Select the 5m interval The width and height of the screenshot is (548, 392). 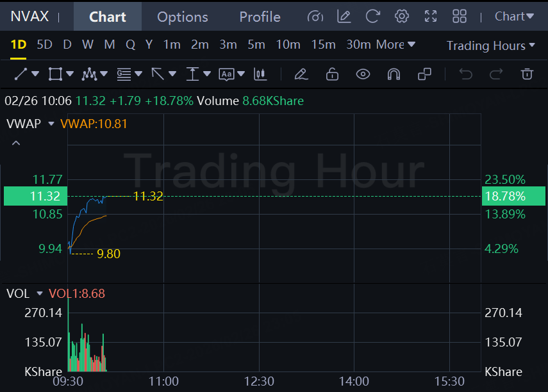(256, 45)
